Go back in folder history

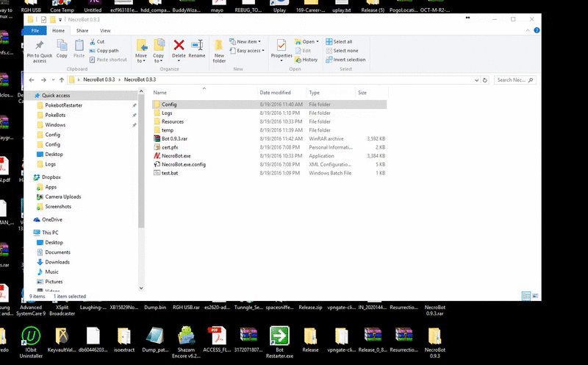pyautogui.click(x=32, y=80)
